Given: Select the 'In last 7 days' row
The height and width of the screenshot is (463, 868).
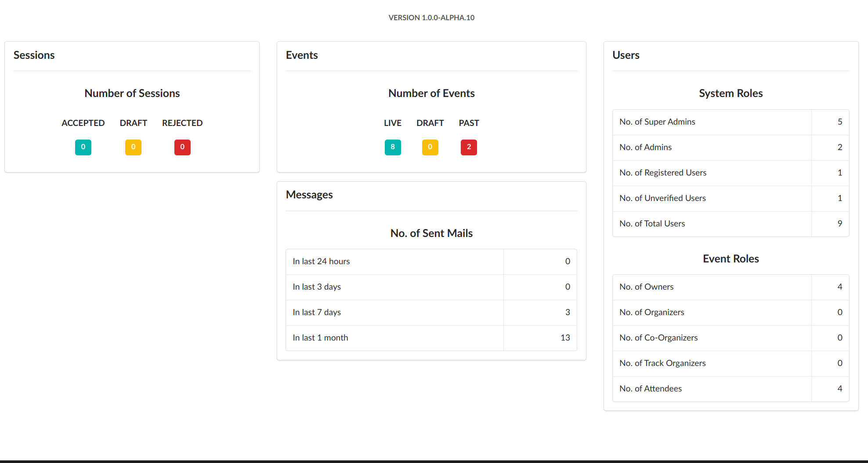Looking at the screenshot, I should click(431, 312).
